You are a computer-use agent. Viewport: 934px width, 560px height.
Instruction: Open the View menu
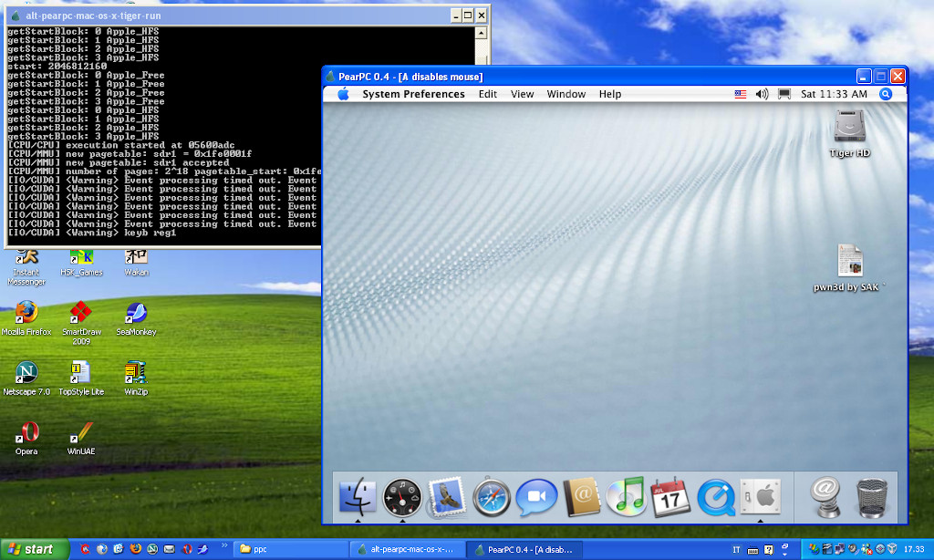(x=522, y=94)
